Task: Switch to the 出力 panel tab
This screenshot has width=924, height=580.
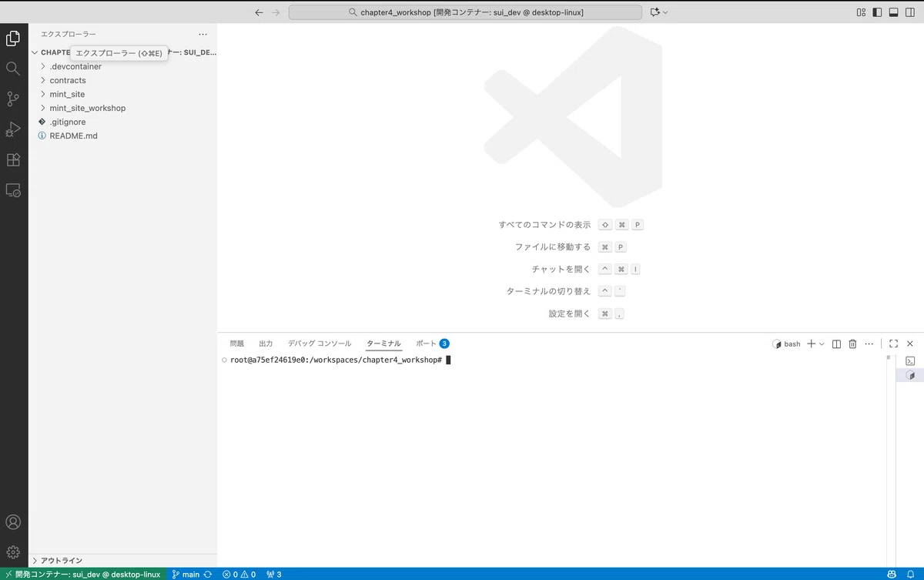Action: 266,344
